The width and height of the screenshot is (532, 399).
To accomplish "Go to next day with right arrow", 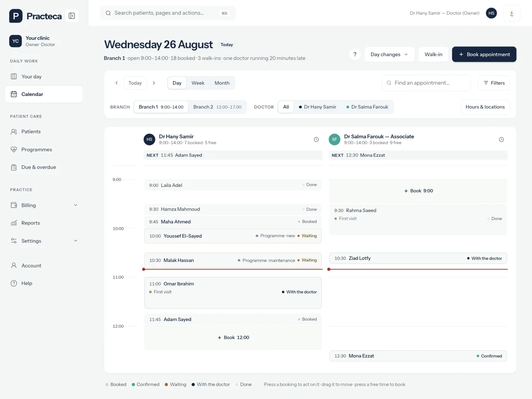I will click(154, 83).
